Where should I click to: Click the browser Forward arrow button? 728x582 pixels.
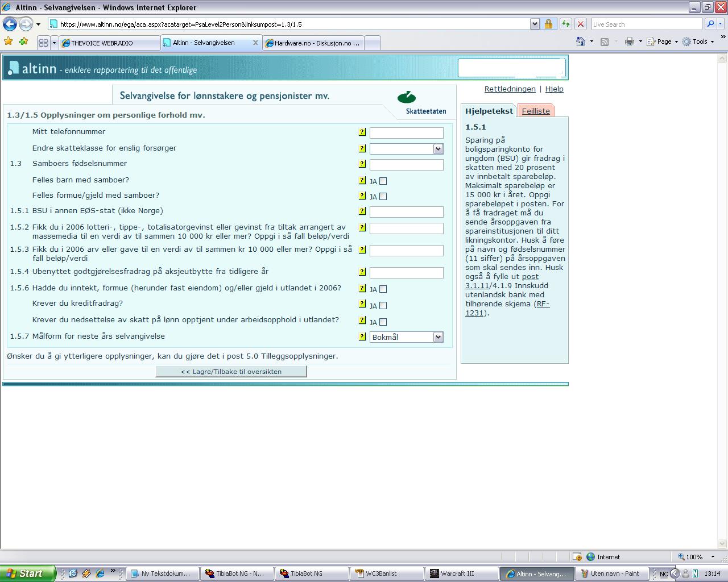26,24
